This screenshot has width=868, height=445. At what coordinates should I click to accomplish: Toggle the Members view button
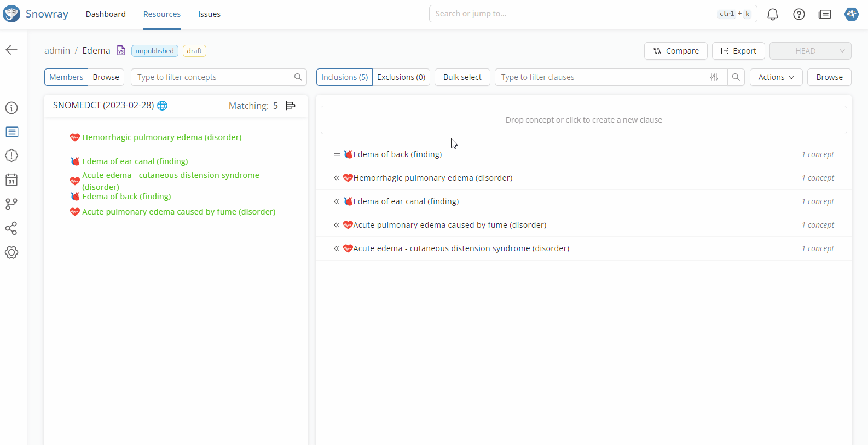pos(66,77)
